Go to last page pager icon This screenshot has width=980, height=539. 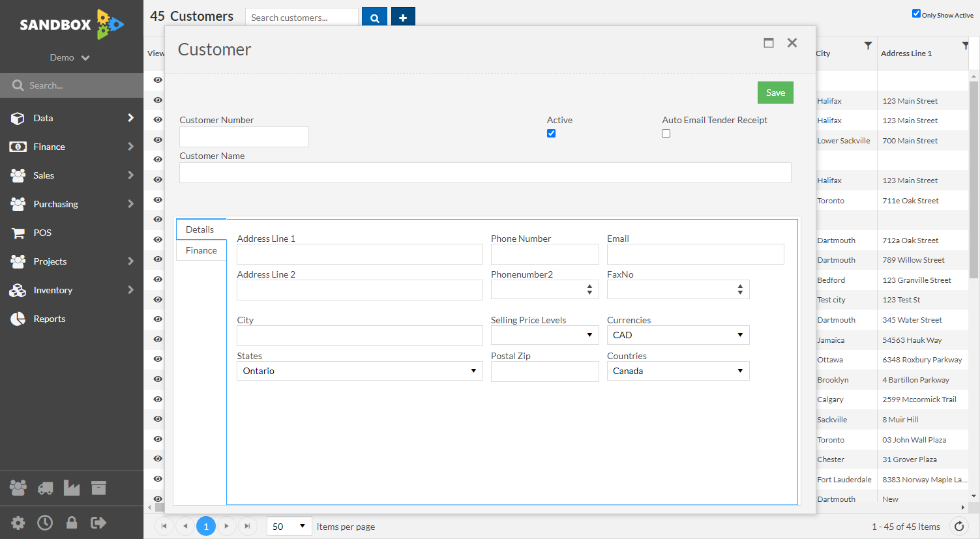(247, 526)
